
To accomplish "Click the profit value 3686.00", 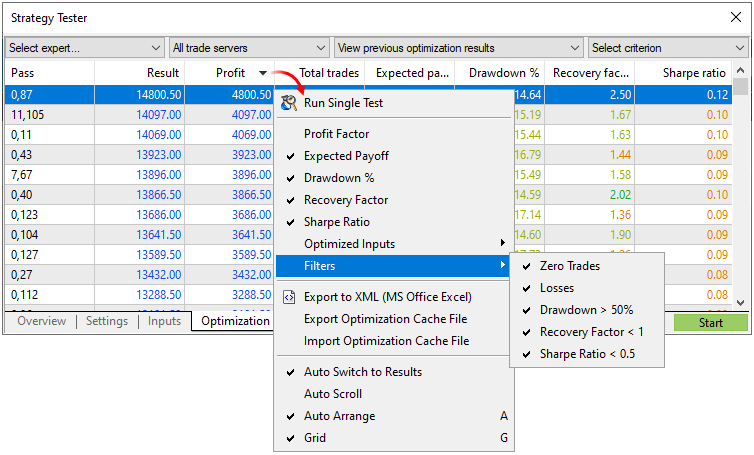I will (x=251, y=215).
